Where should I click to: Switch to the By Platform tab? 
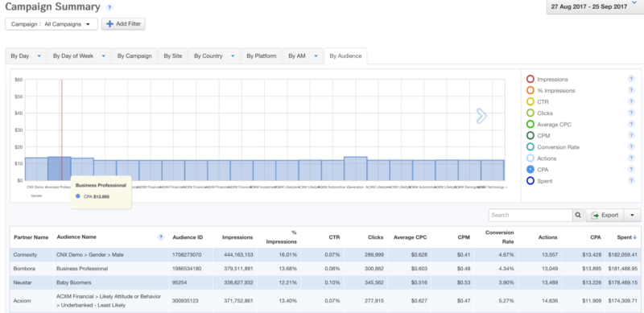pyautogui.click(x=261, y=56)
